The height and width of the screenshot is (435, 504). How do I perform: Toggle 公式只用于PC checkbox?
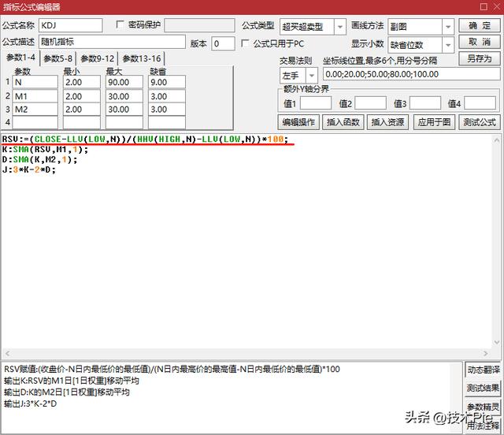click(245, 43)
